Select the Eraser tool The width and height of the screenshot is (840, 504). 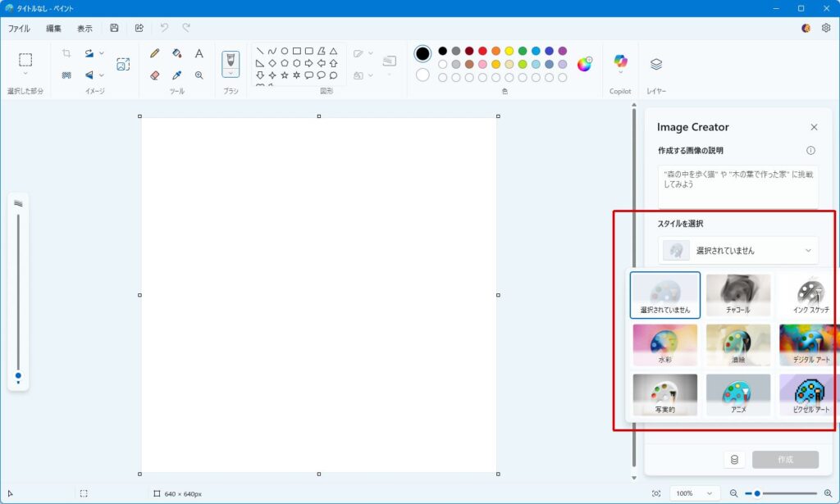coord(155,75)
